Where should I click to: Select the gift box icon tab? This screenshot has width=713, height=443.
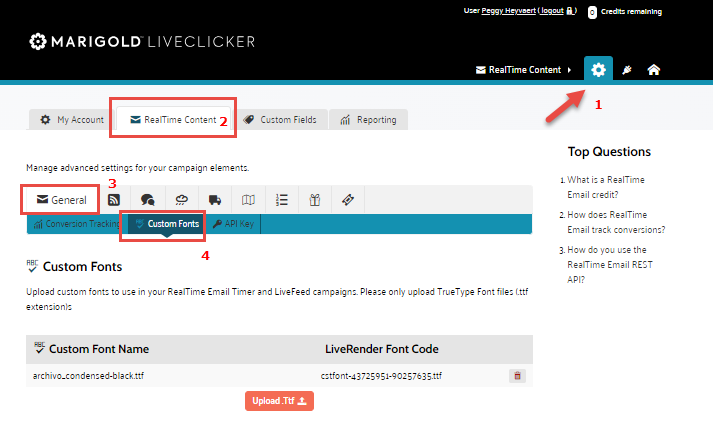pyautogui.click(x=314, y=199)
